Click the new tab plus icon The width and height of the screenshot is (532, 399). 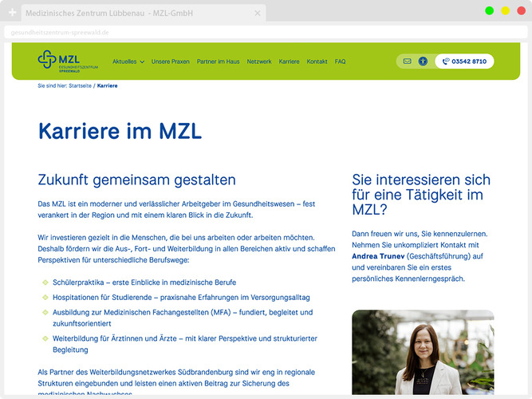(x=12, y=13)
